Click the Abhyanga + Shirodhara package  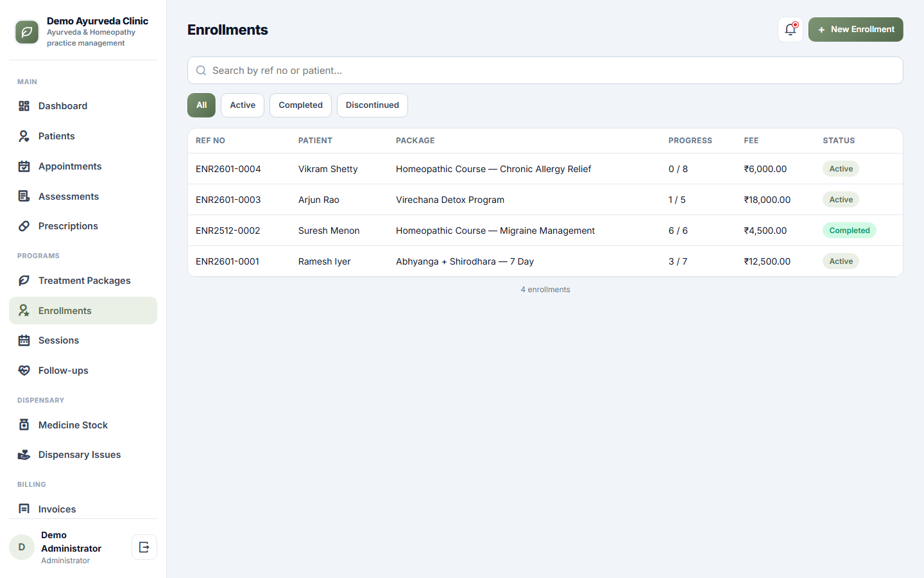pos(465,261)
